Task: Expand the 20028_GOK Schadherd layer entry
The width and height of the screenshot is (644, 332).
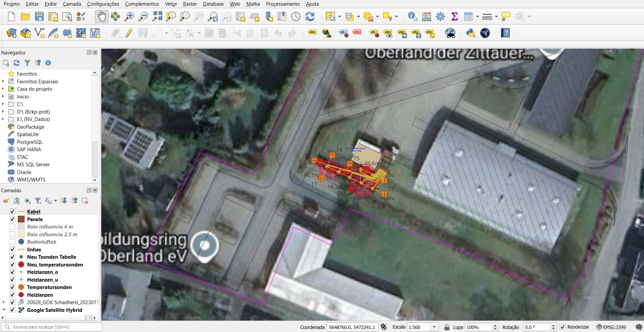Action: click(x=4, y=302)
